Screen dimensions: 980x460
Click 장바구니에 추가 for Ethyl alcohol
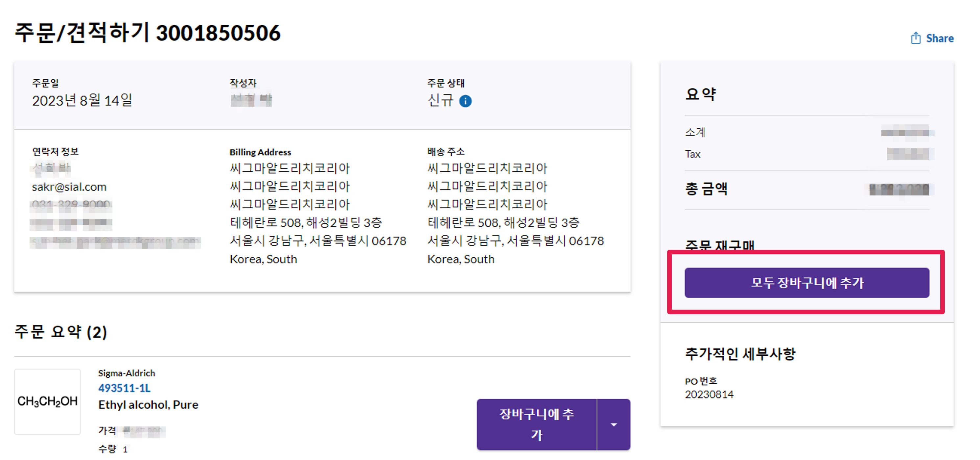[536, 424]
